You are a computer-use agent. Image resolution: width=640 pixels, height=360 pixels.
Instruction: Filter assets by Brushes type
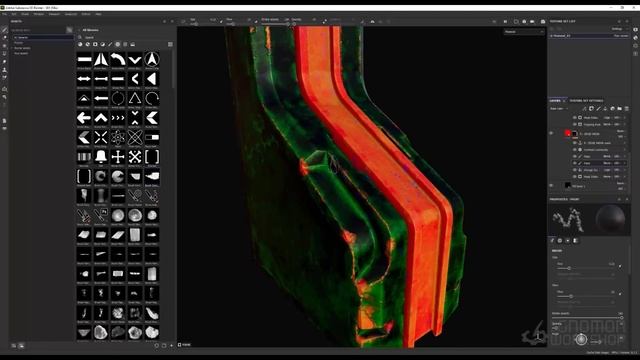(110, 44)
